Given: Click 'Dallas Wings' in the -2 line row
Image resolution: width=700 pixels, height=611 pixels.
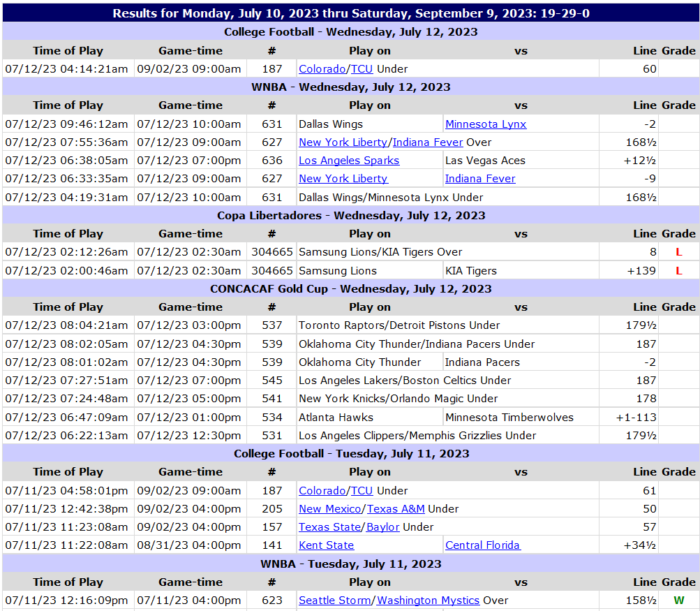Looking at the screenshot, I should tap(331, 124).
